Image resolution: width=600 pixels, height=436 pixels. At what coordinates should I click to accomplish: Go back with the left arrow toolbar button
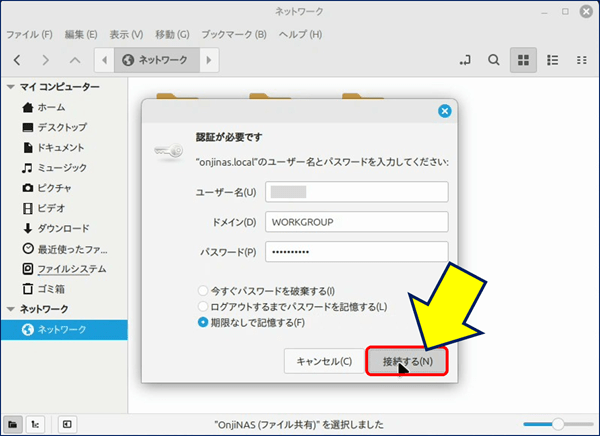click(x=17, y=60)
